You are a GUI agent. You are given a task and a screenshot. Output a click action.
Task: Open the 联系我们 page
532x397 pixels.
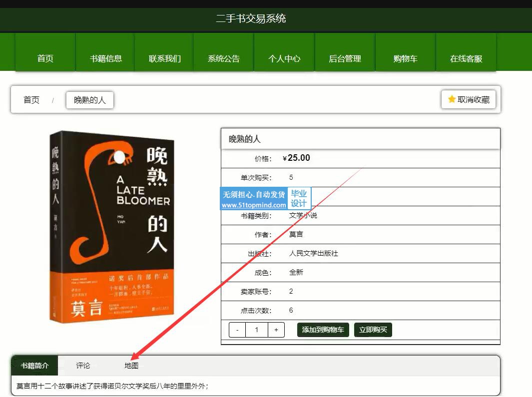tap(164, 52)
